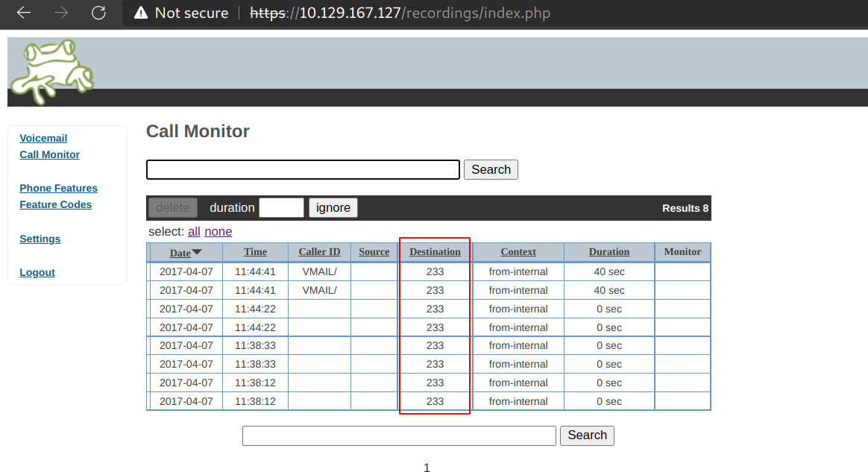Click the bottom Search button

(x=587, y=435)
